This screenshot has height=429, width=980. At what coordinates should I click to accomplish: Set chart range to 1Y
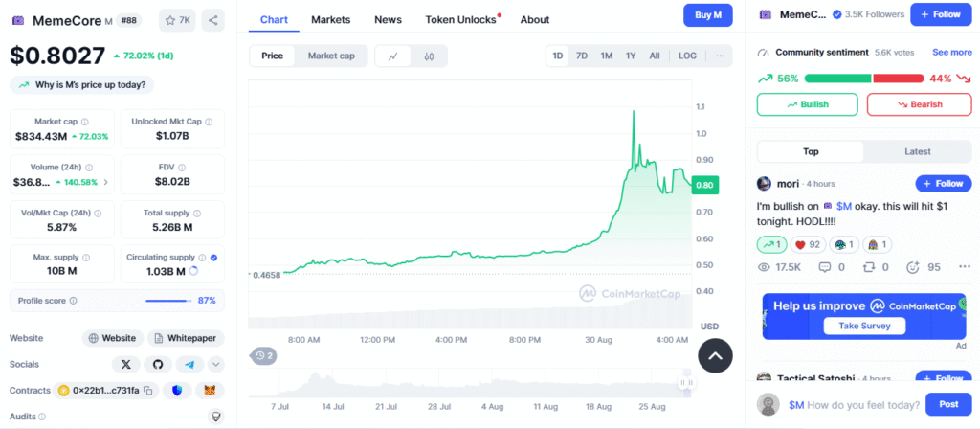pos(631,56)
